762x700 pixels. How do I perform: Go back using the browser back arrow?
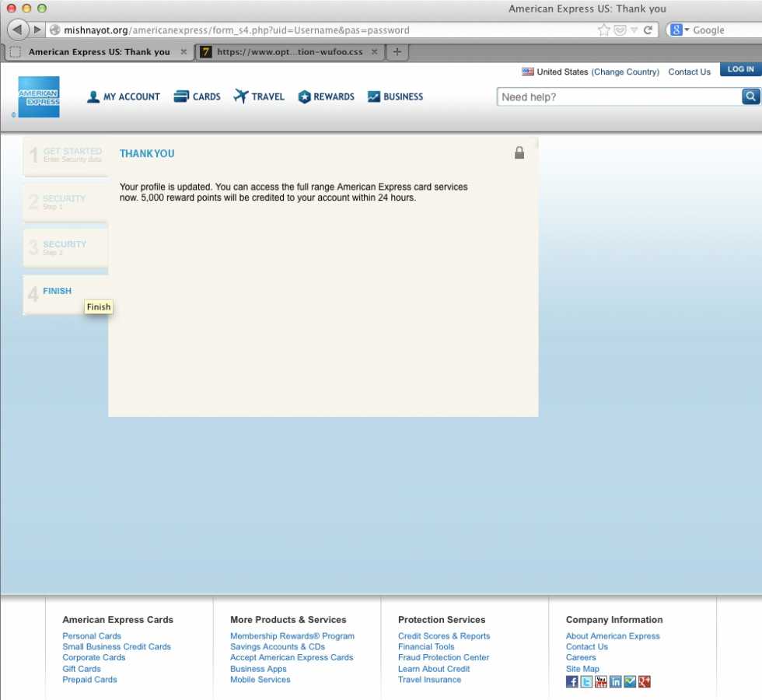tap(16, 30)
